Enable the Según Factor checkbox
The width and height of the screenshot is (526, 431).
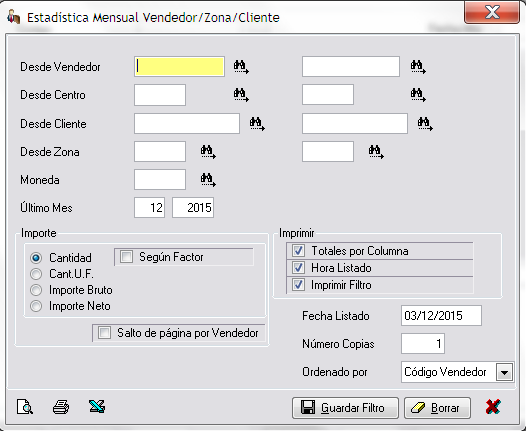pos(127,257)
